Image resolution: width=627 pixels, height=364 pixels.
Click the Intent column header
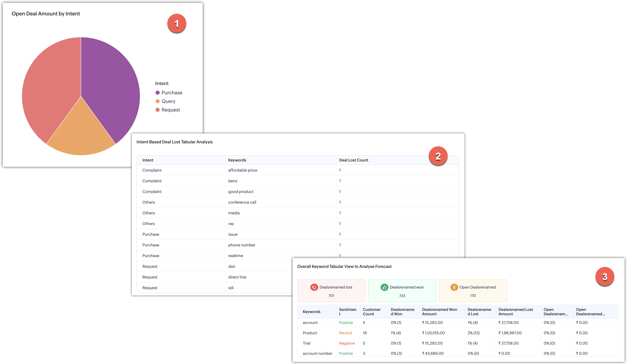148,160
